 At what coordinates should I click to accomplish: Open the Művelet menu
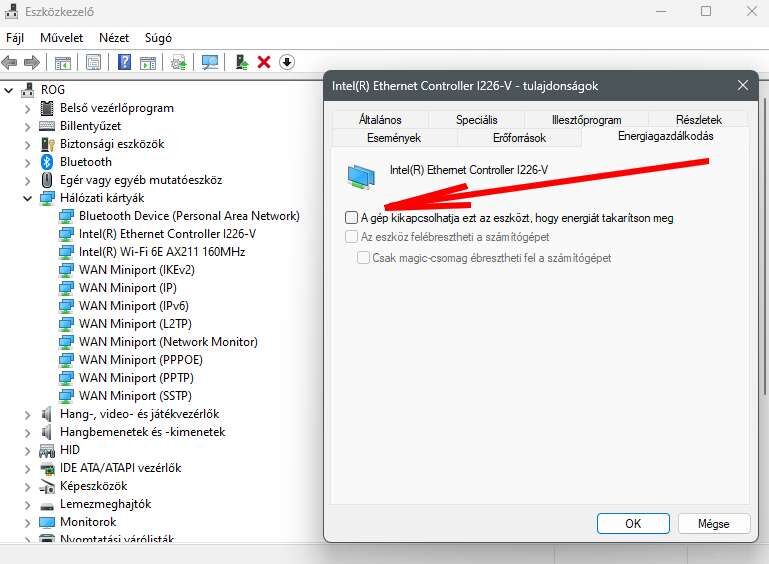pyautogui.click(x=62, y=38)
